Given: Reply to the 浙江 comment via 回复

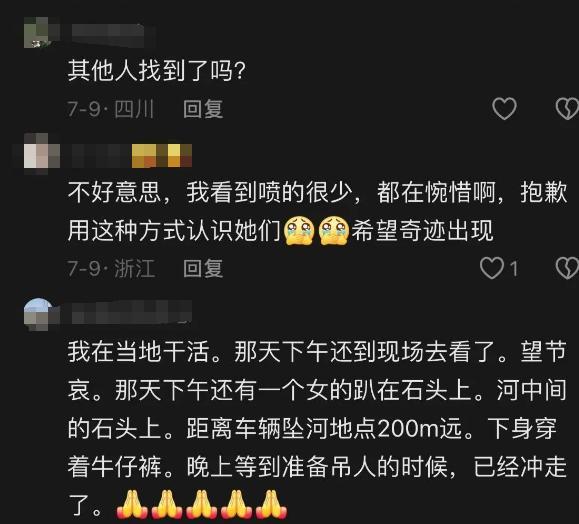Looking at the screenshot, I should click(203, 268).
